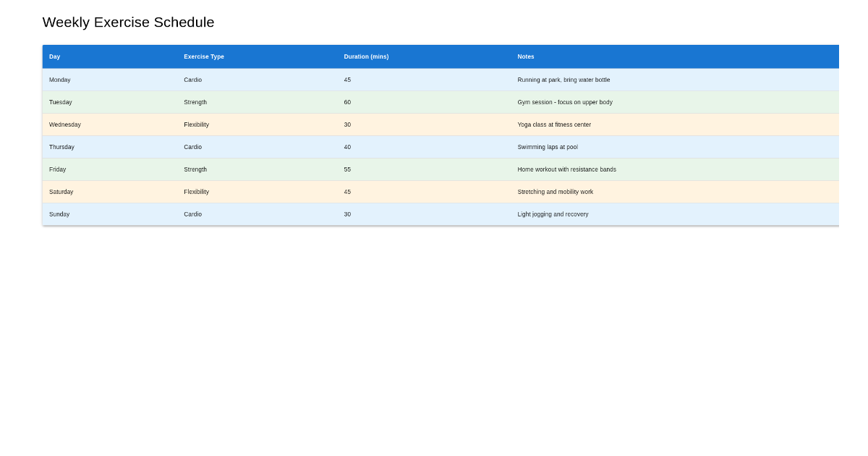868x456 pixels.
Task: Click the Light jogging and recovery note
Action: click(553, 214)
